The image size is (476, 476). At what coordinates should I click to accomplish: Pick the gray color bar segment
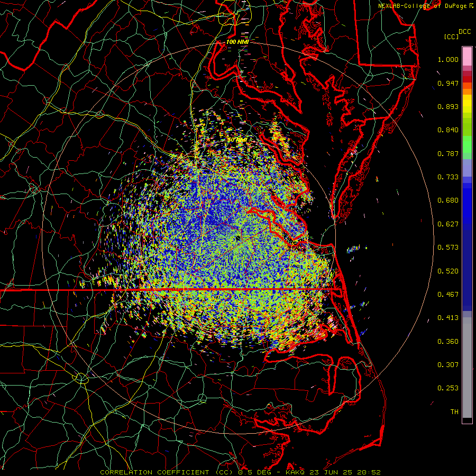tap(467, 368)
